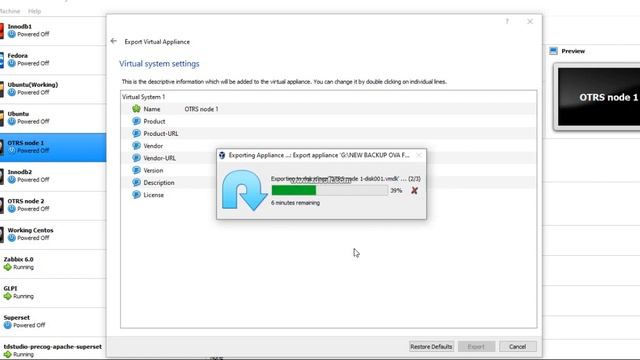Image resolution: width=640 pixels, height=360 pixels.
Task: Click the back arrow in Export Virtual Appliance
Action: [113, 41]
